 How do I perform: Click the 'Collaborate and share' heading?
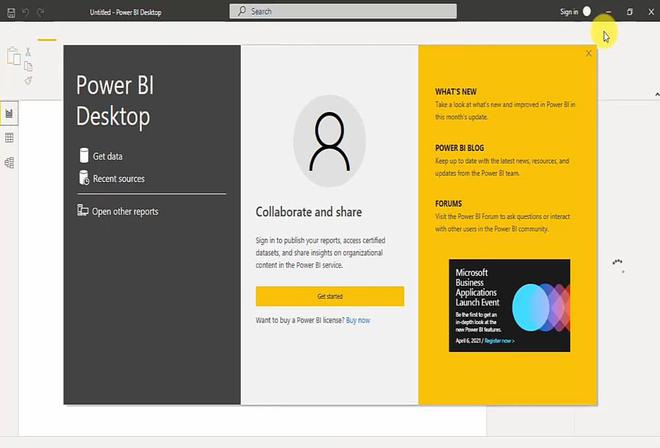click(309, 212)
